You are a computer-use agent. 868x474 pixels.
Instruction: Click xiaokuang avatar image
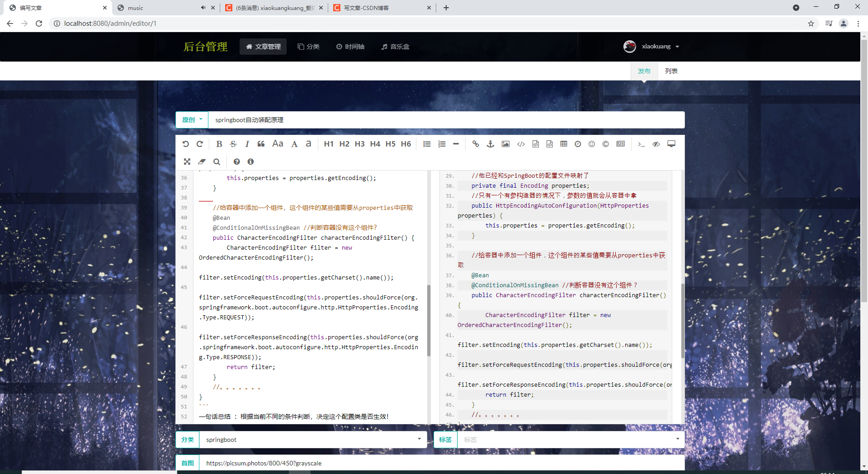coord(630,47)
